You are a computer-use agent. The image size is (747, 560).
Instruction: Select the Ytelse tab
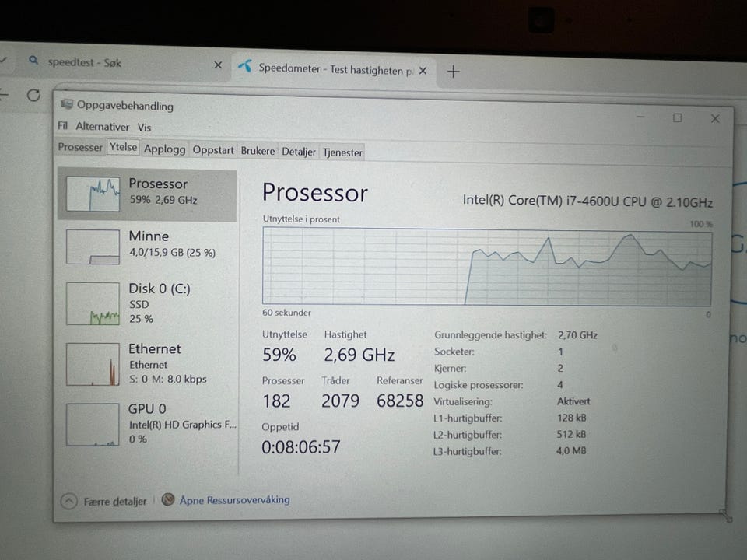pyautogui.click(x=124, y=147)
